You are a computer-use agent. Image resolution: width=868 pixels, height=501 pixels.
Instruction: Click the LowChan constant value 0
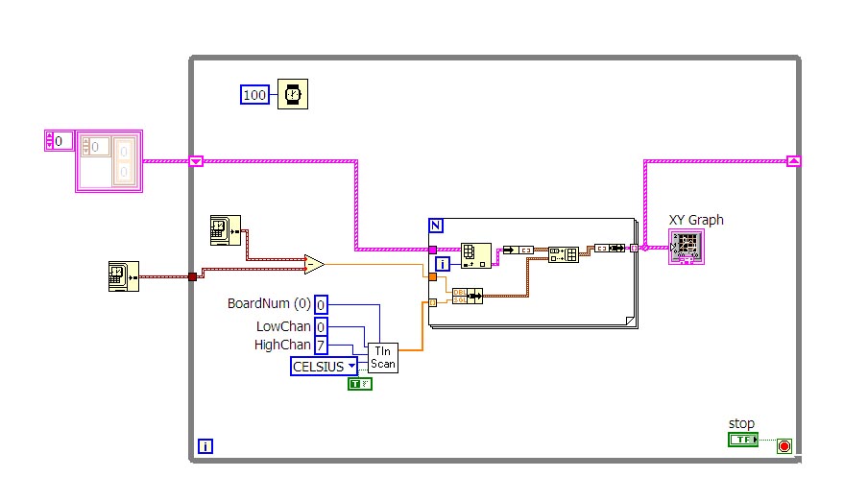click(321, 326)
